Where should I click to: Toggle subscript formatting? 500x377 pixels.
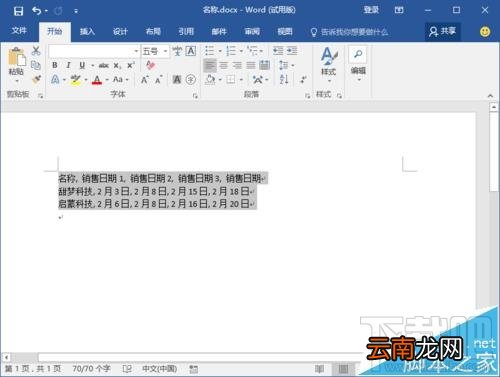[x=117, y=66]
